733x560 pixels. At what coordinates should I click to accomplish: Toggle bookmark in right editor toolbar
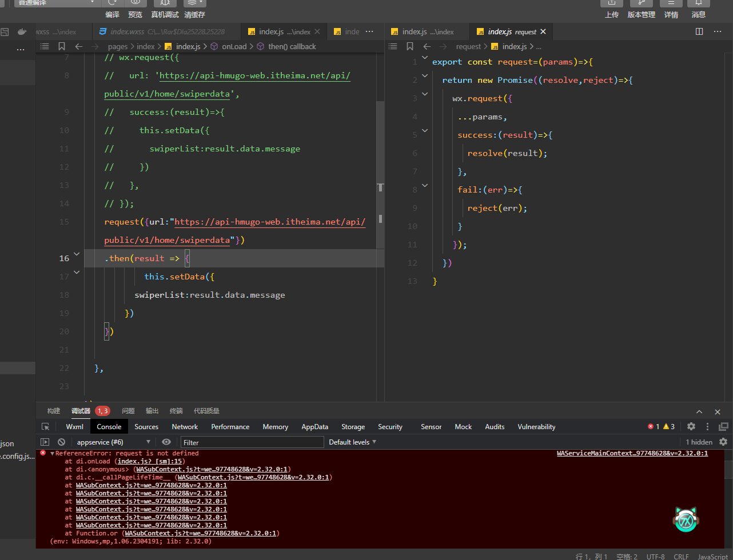click(x=410, y=46)
